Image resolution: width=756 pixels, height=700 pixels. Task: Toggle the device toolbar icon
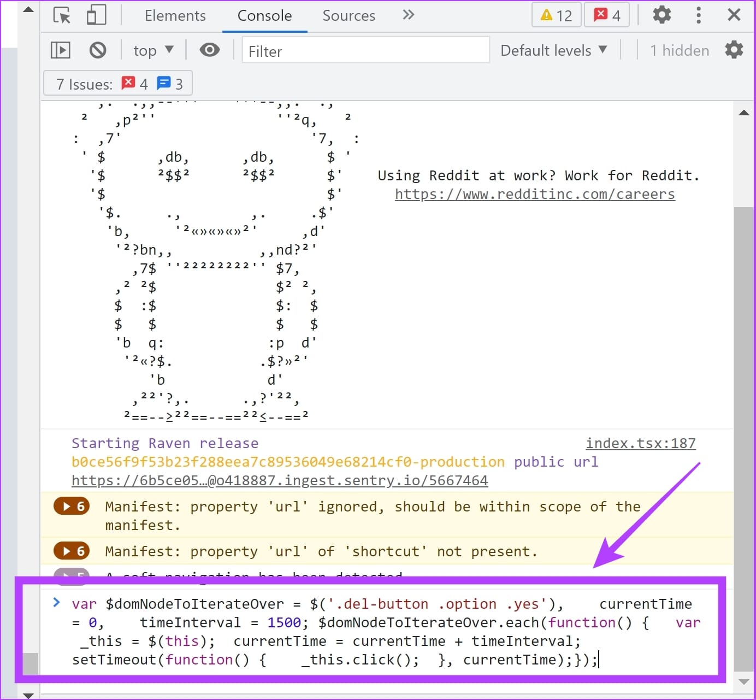pos(96,15)
